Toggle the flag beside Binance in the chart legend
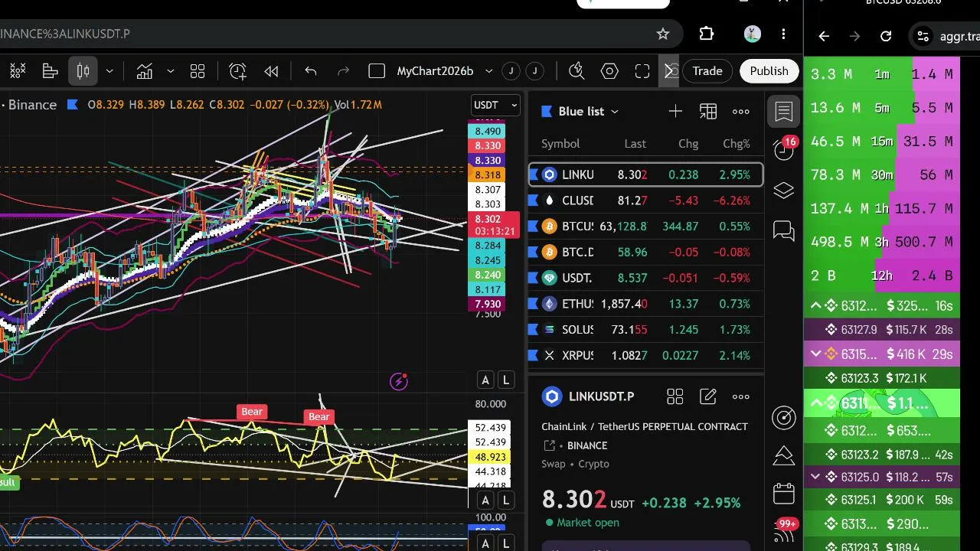Screen dimensions: 980x551 [x=73, y=105]
